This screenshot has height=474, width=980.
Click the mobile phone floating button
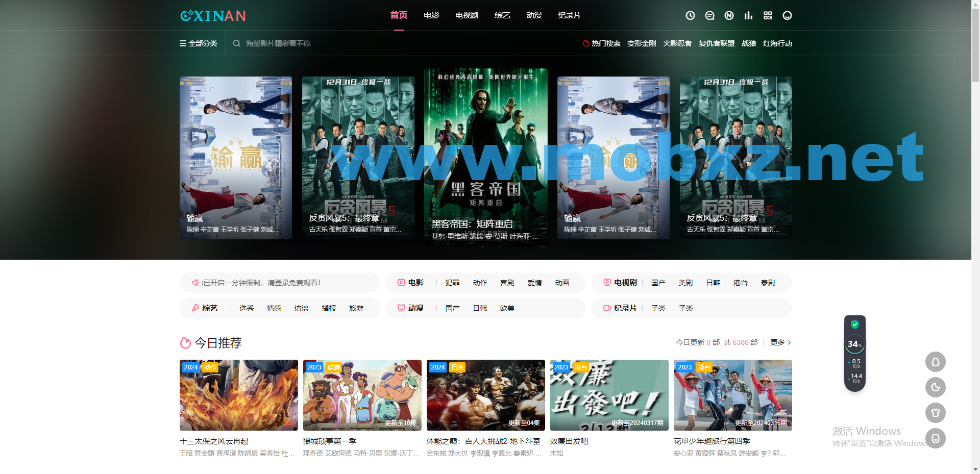[x=935, y=438]
